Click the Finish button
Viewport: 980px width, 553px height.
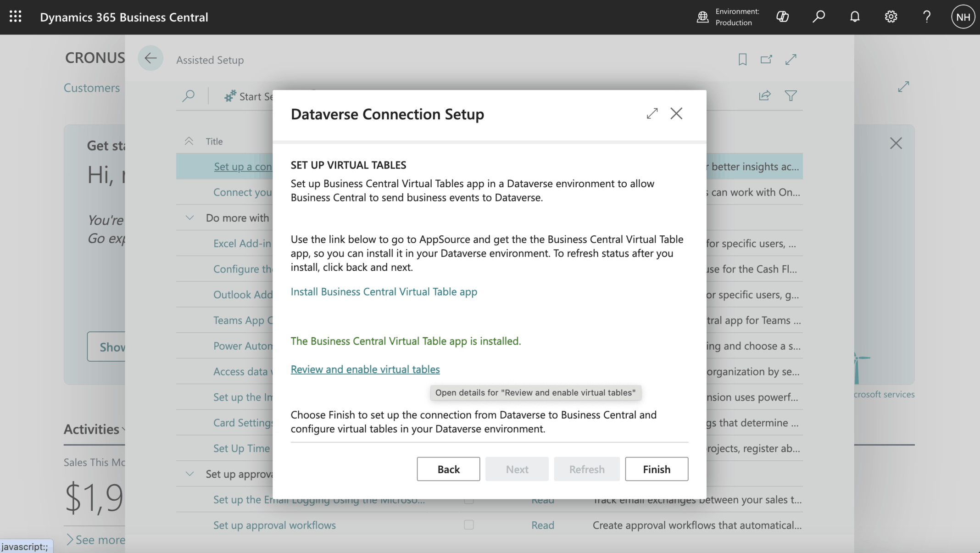tap(656, 469)
